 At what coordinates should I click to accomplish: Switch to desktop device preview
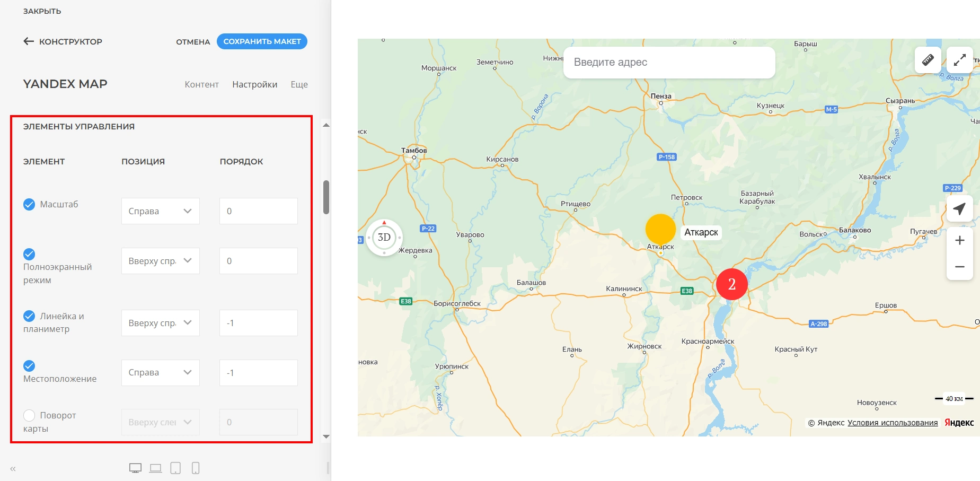135,468
